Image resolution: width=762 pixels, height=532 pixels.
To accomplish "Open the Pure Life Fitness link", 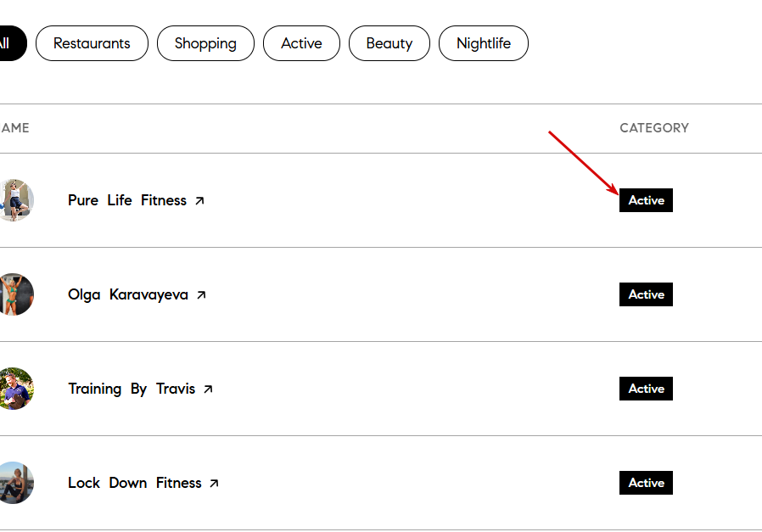I will (127, 200).
